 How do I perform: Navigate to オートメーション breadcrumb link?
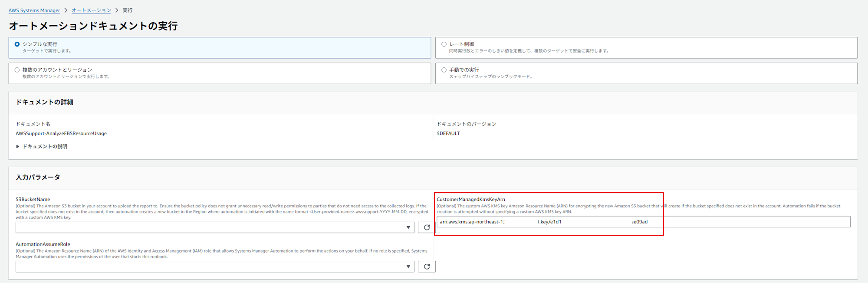click(91, 10)
